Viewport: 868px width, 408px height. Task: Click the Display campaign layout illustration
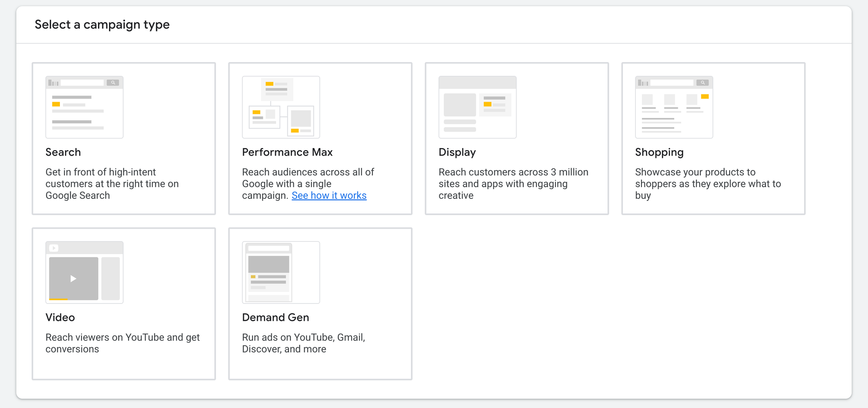tap(477, 107)
